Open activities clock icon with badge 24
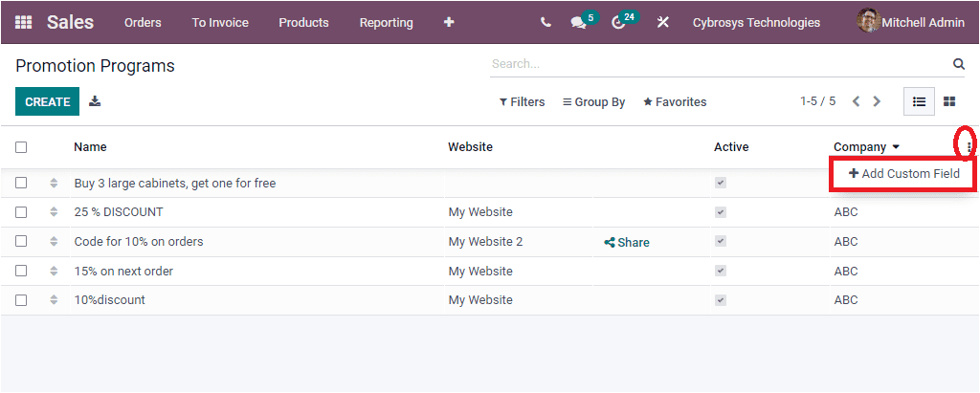This screenshot has width=980, height=393. point(619,23)
